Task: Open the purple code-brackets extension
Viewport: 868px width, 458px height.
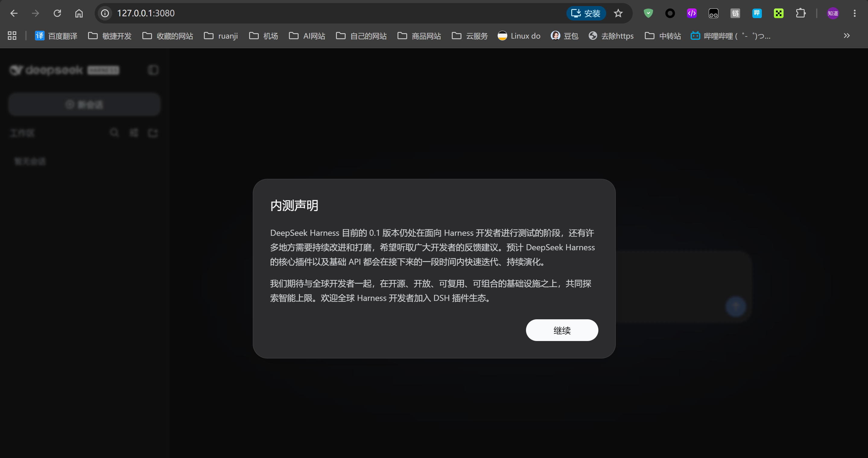Action: click(x=692, y=13)
